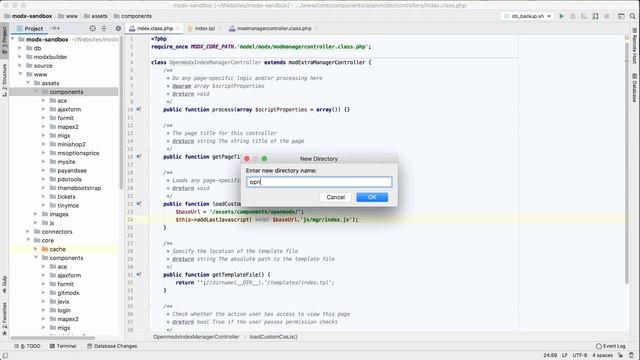
Task: Click the lock read-only icon in status bar
Action: 620,356
